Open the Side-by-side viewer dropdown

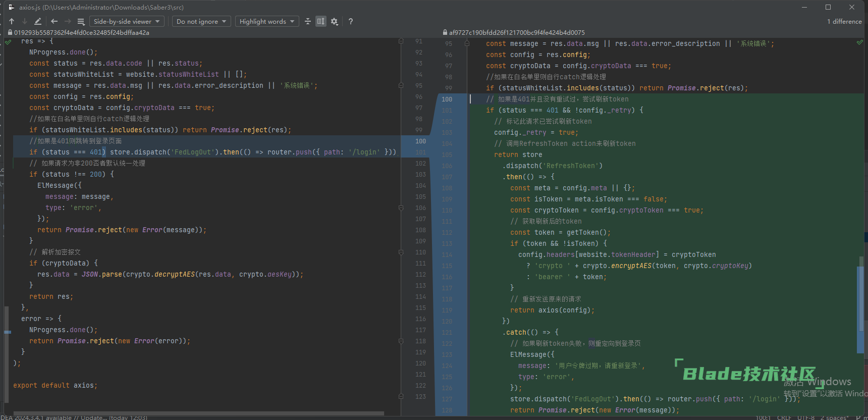click(127, 21)
